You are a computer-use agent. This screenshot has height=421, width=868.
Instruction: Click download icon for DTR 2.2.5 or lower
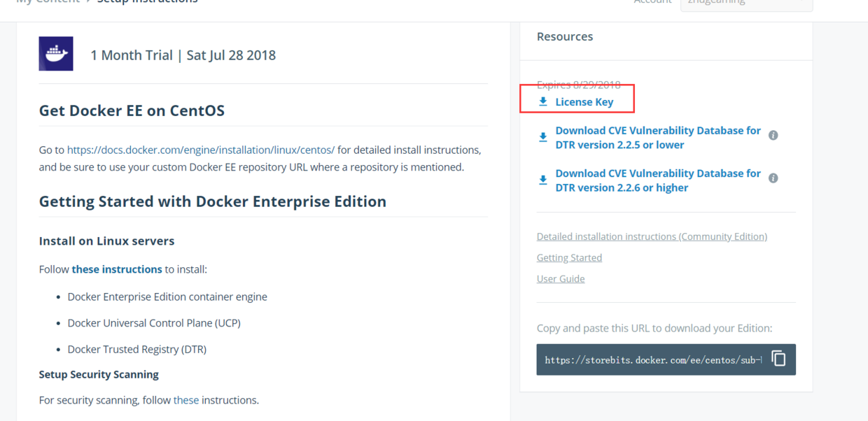pyautogui.click(x=543, y=137)
